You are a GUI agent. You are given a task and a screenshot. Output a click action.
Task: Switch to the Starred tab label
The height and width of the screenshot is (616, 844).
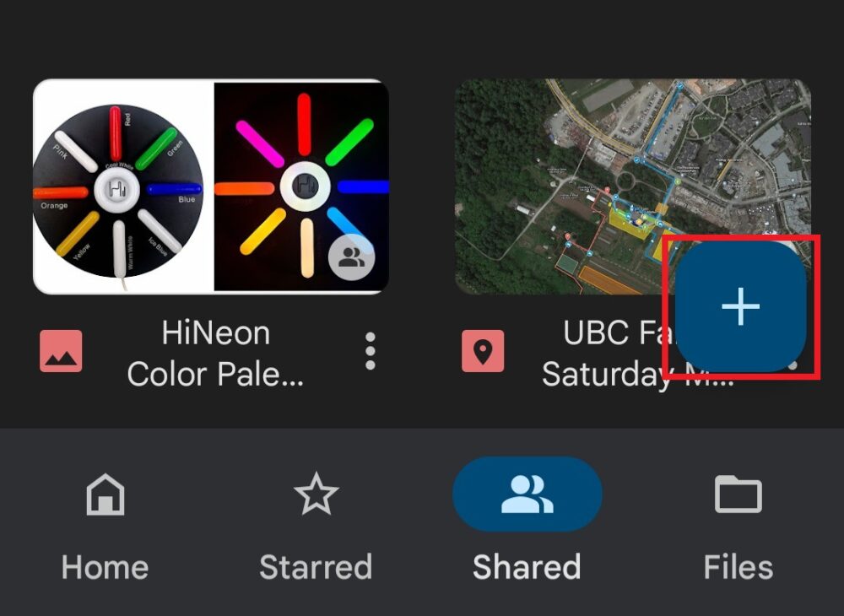(316, 567)
